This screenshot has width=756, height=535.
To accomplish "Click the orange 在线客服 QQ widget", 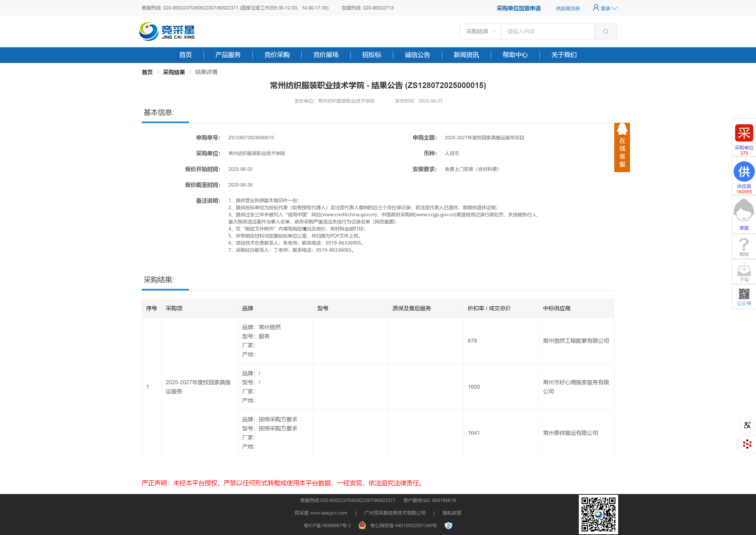I will (x=622, y=148).
